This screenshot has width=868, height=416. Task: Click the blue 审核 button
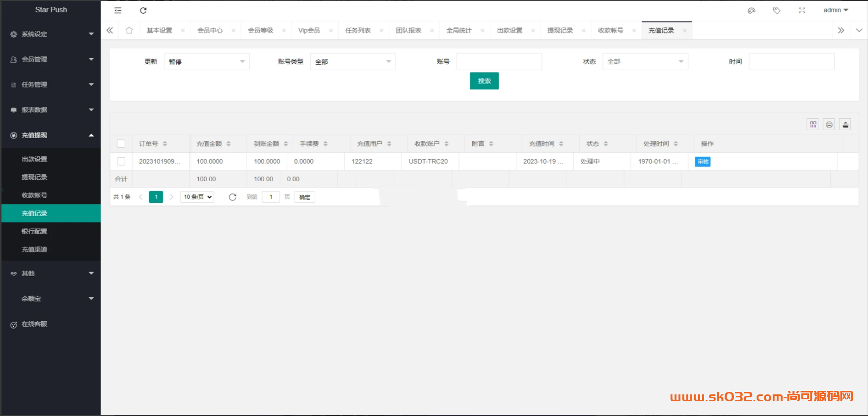tap(703, 162)
